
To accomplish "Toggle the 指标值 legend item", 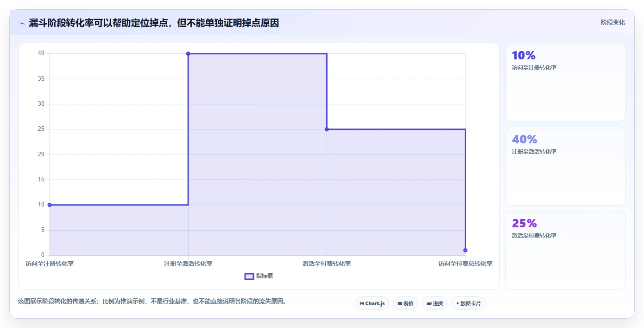I will [x=259, y=276].
